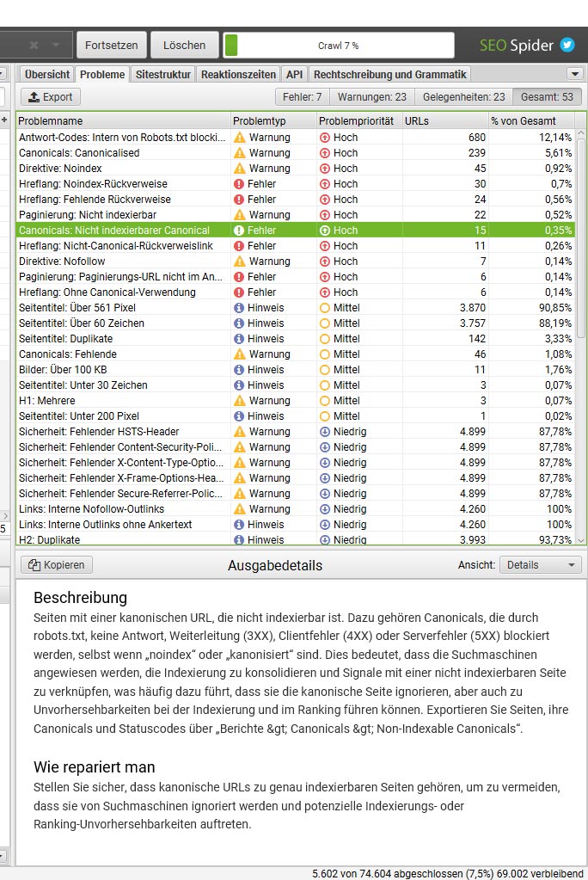This screenshot has width=588, height=880.
Task: Click the warning icon for H1: Mehrere
Action: pyautogui.click(x=239, y=401)
